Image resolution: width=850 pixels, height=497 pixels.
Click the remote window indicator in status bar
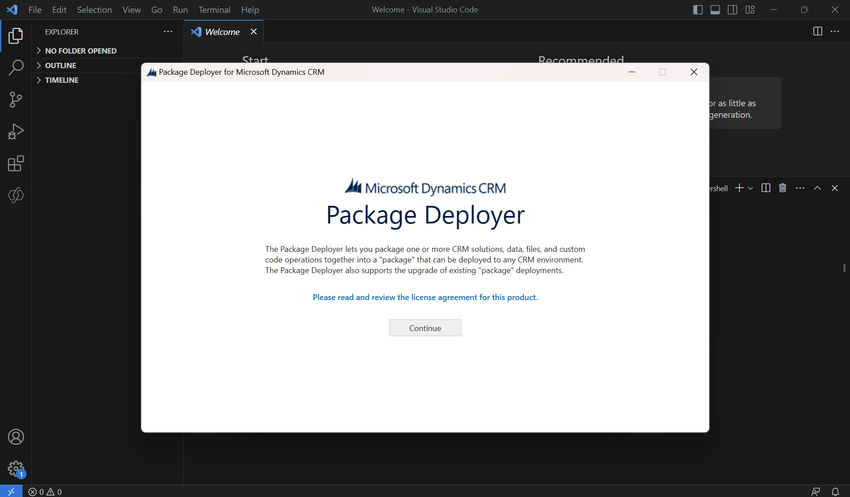click(x=11, y=492)
